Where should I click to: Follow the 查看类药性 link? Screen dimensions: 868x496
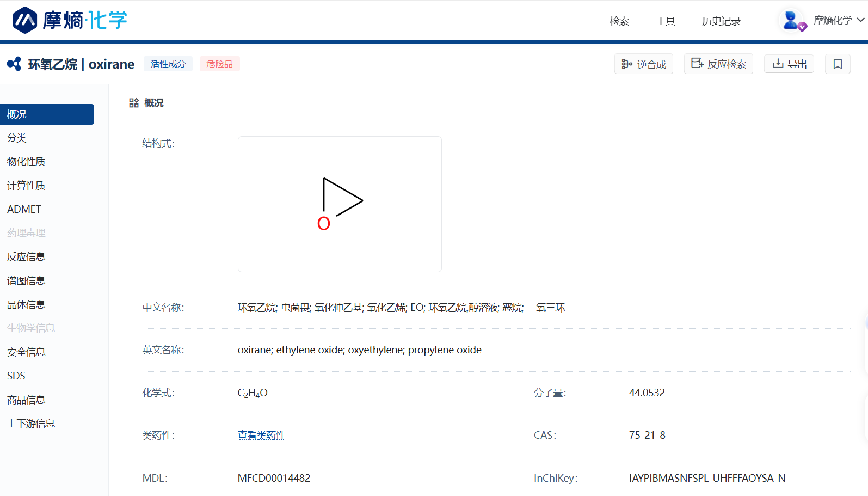(261, 436)
